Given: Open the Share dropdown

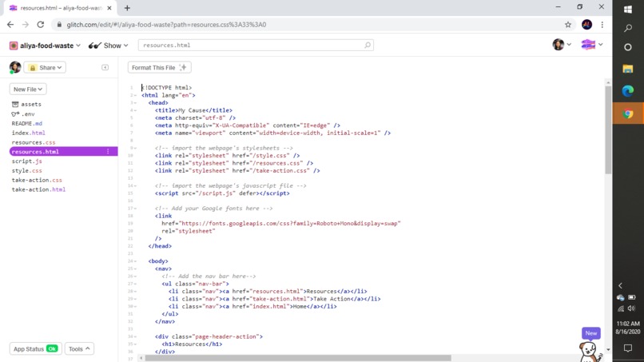Looking at the screenshot, I should point(45,67).
